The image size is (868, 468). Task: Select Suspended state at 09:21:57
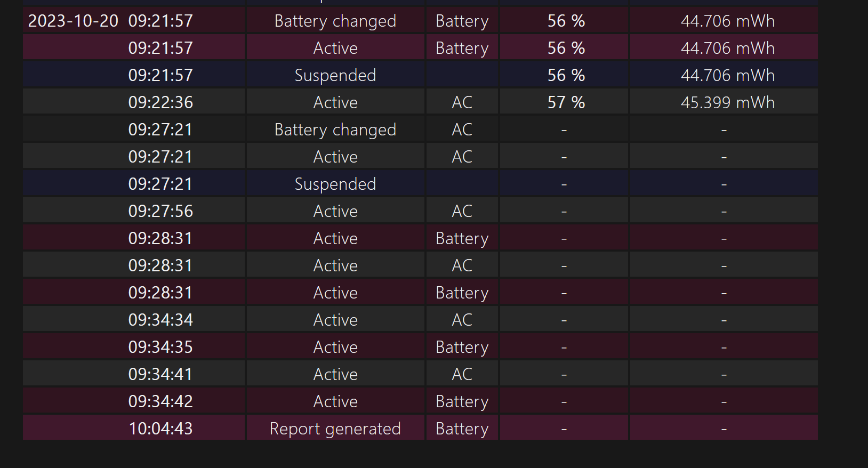[335, 75]
